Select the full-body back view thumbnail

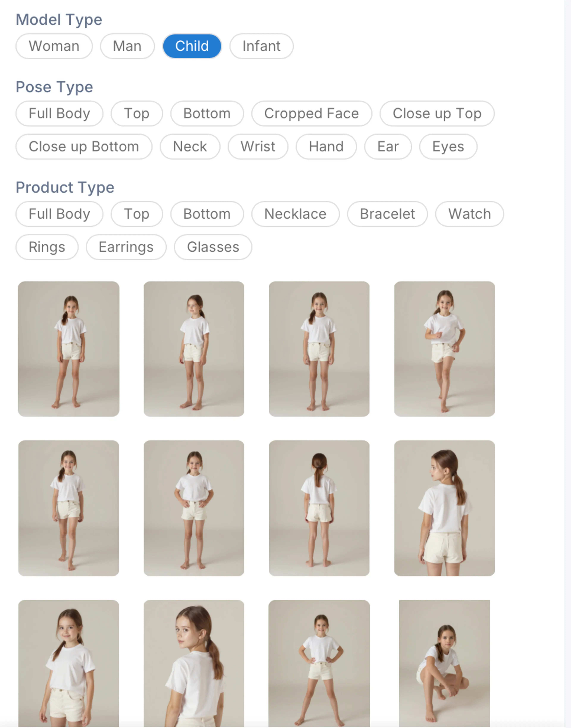point(319,508)
